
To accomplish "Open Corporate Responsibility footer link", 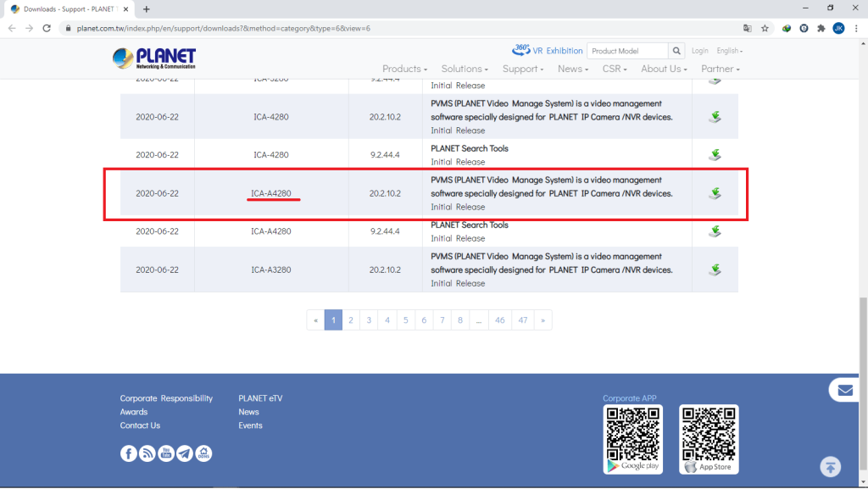I will [x=166, y=398].
